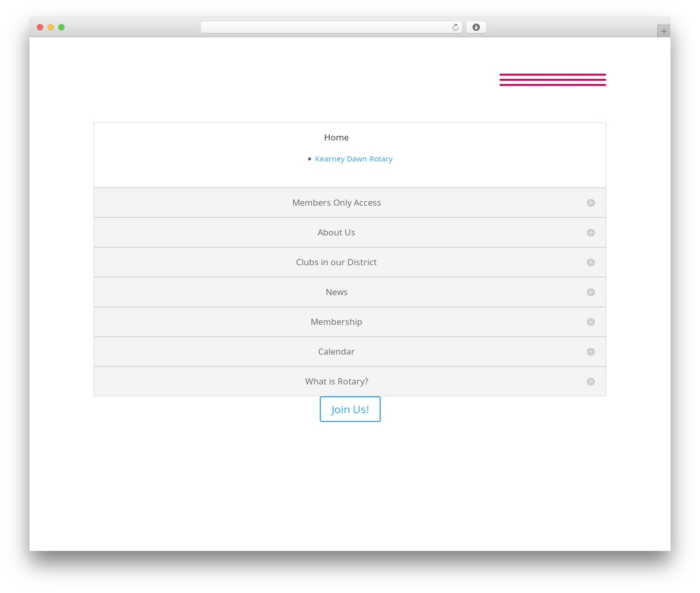Minimize window with yellow traffic light
The height and width of the screenshot is (593, 700).
click(x=51, y=27)
